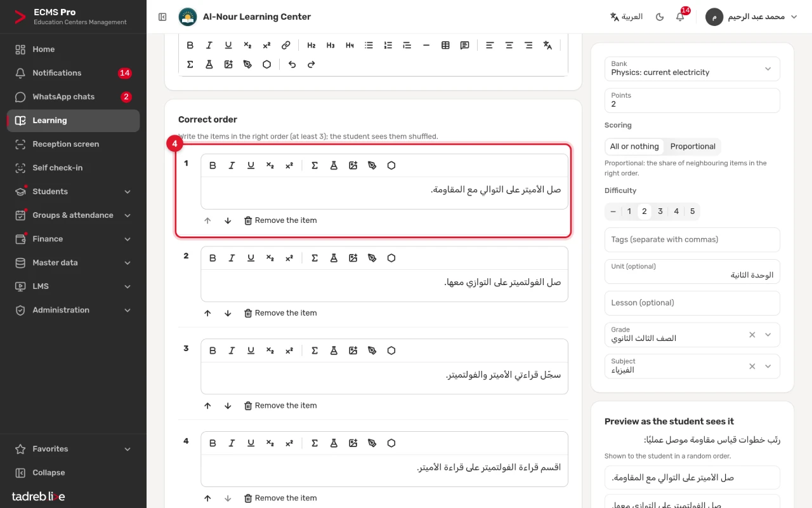Open the Bank dropdown
The height and width of the screenshot is (508, 812).
pos(692,69)
